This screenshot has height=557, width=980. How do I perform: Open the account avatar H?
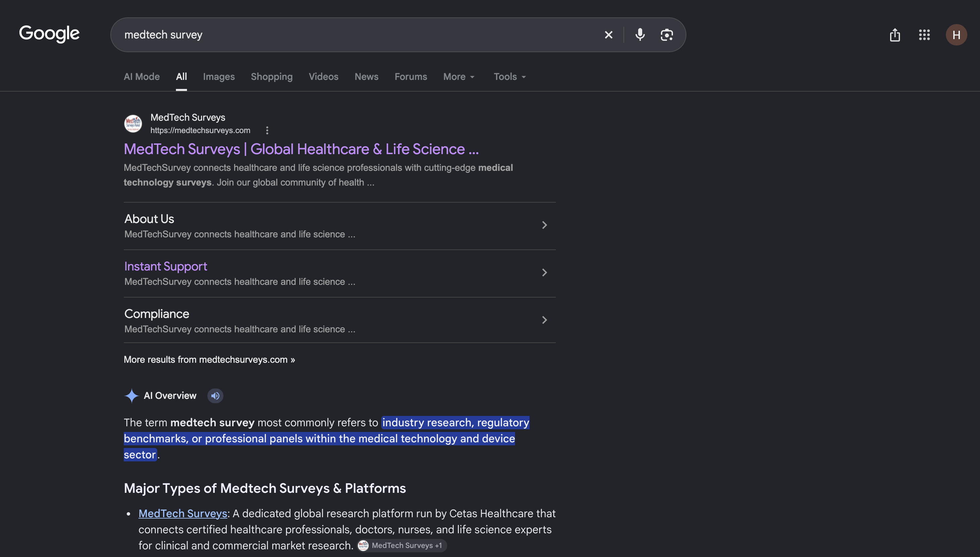(956, 35)
